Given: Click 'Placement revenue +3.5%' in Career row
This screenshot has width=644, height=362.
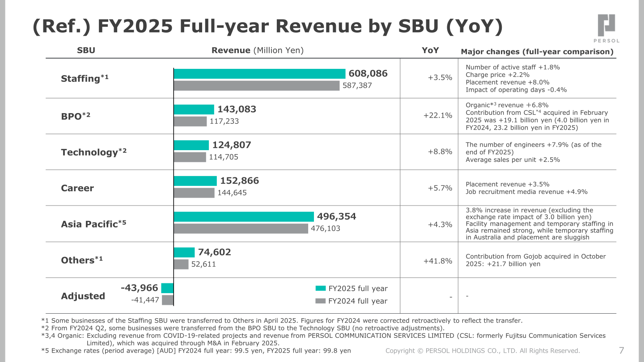Looking at the screenshot, I should [x=508, y=184].
